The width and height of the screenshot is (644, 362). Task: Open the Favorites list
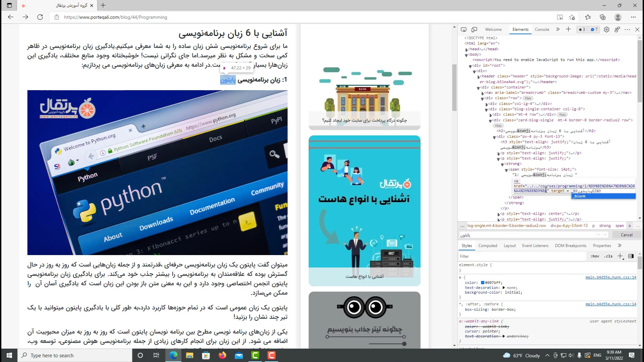588,17
